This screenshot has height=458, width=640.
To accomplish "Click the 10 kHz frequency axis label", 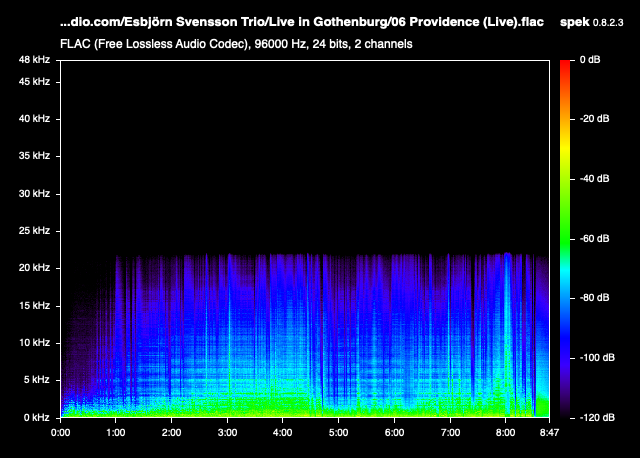I will point(34,342).
